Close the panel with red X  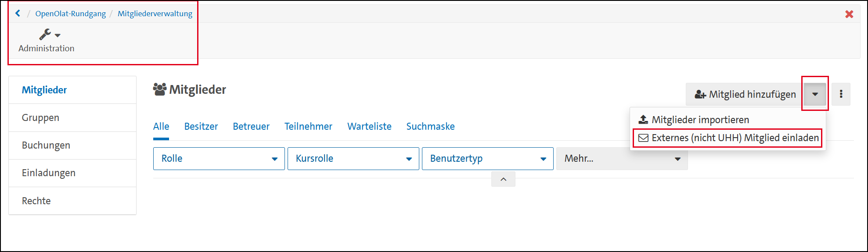click(849, 14)
